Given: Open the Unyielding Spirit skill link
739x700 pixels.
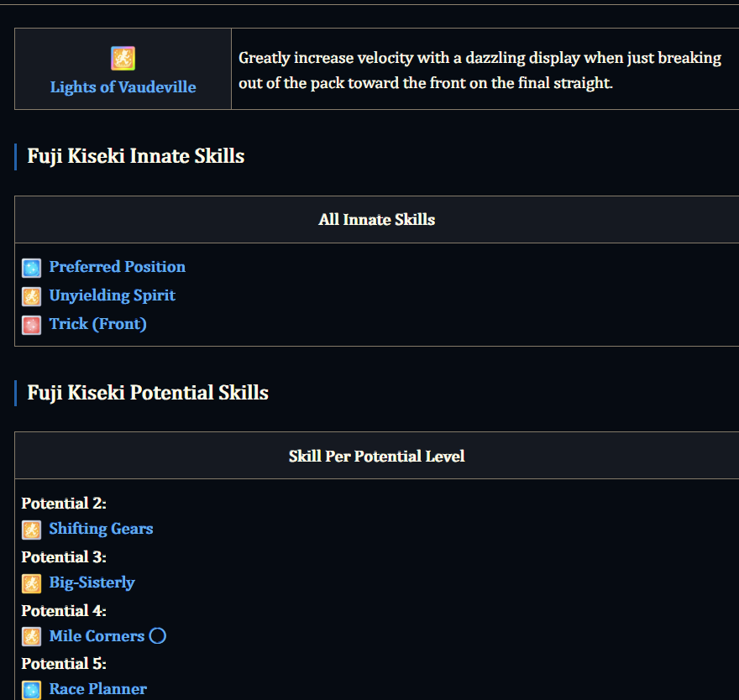Looking at the screenshot, I should point(113,295).
